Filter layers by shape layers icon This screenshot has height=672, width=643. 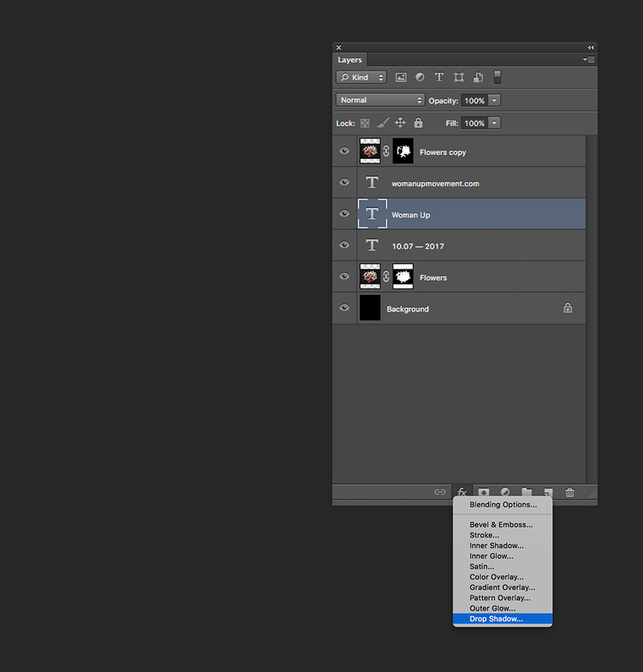point(458,77)
